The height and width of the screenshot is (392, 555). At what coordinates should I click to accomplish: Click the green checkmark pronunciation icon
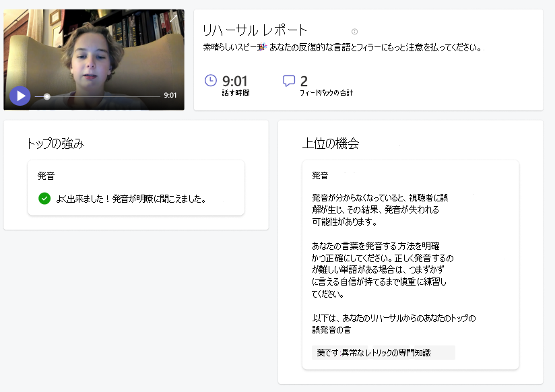click(x=44, y=198)
